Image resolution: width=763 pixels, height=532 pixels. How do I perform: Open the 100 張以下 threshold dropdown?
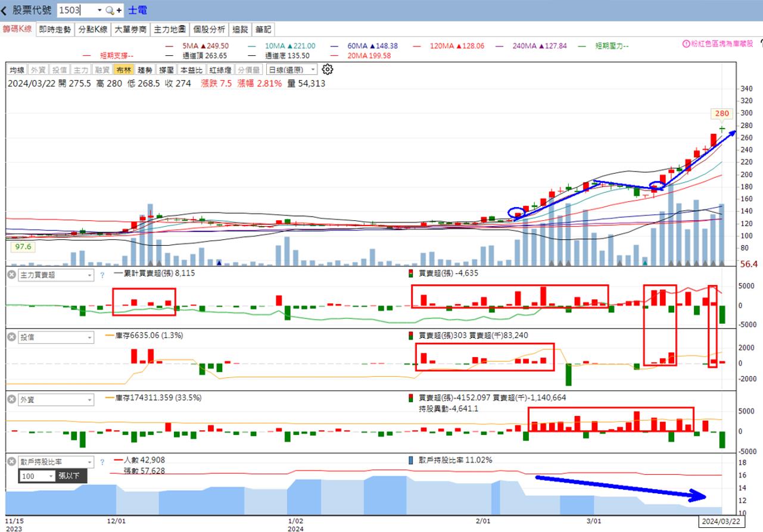[36, 476]
